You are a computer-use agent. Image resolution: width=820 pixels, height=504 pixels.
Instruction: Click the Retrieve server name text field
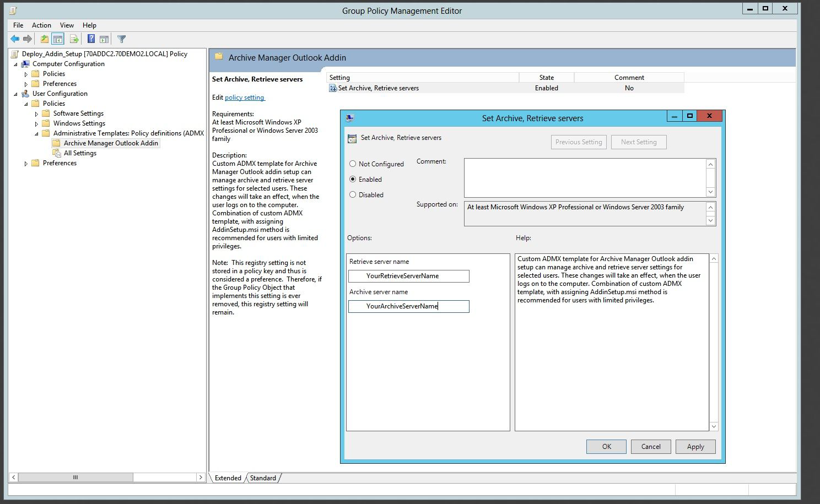[408, 276]
